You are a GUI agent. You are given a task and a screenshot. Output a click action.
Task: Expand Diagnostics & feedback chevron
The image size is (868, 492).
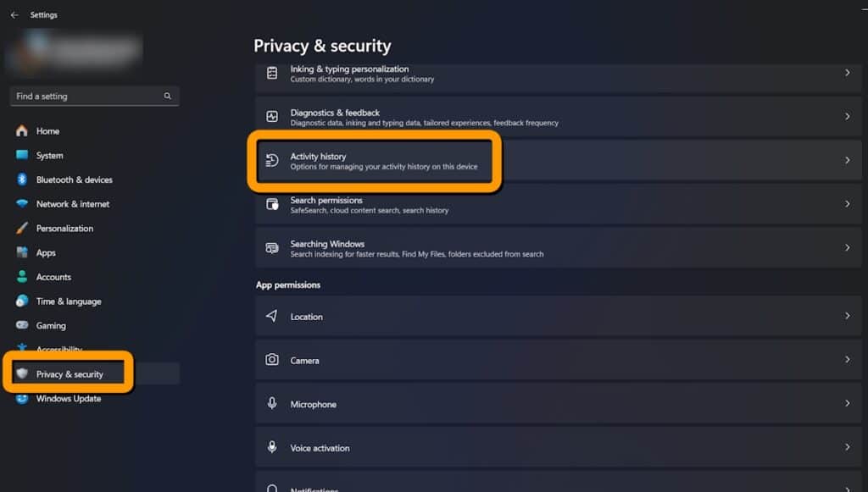coord(847,117)
